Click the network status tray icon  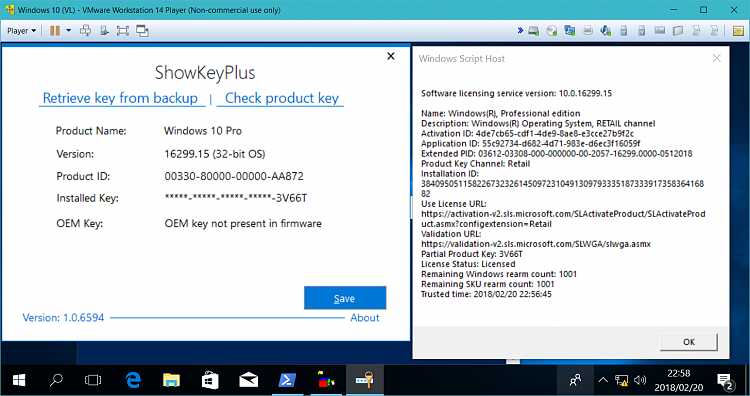click(621, 380)
